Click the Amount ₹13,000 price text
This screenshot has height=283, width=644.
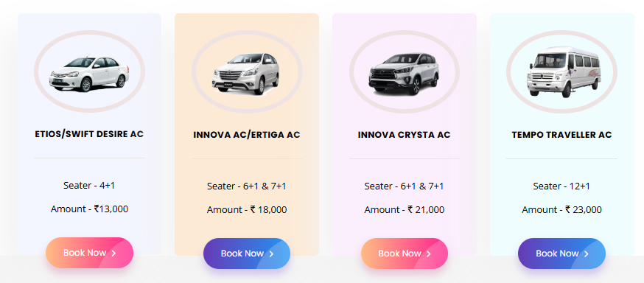coord(90,209)
